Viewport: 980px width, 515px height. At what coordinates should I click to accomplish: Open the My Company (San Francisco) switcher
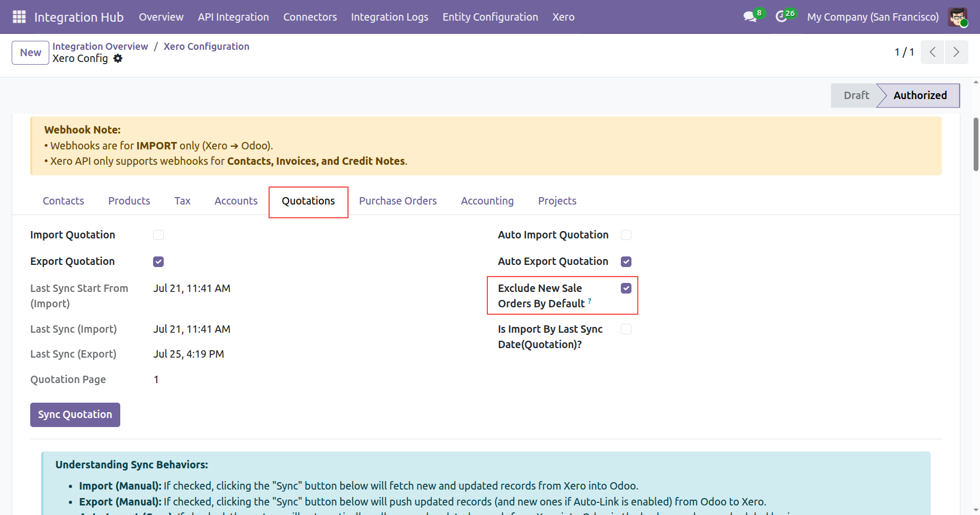click(x=873, y=17)
